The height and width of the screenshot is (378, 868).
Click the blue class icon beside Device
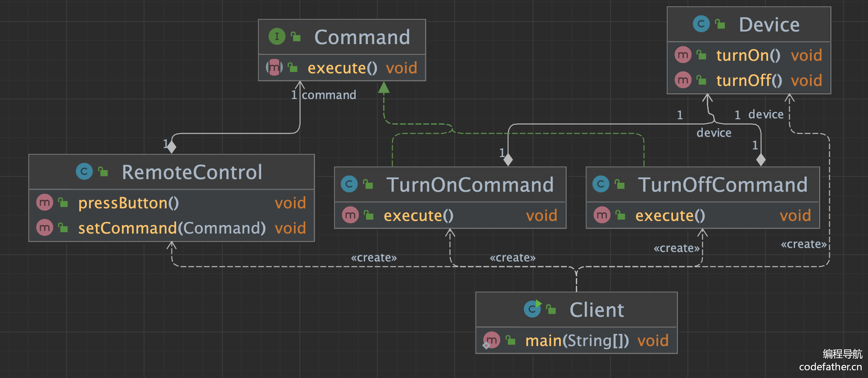(x=701, y=24)
